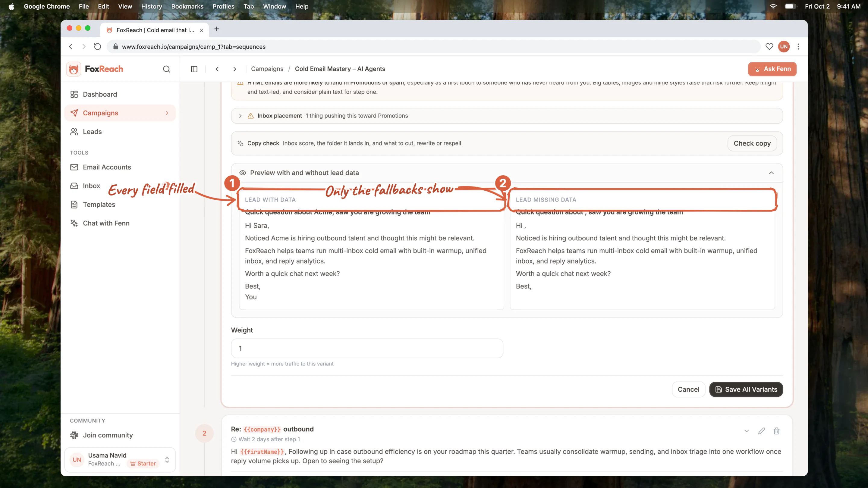Collapse the Preview with and without lead data section
868x488 pixels.
pos(771,173)
